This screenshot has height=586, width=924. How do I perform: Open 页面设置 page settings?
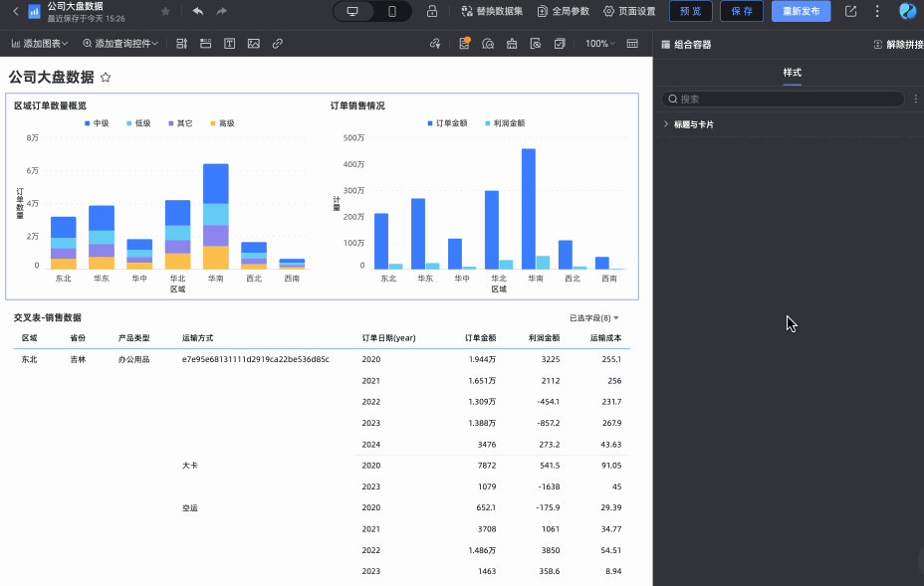629,11
